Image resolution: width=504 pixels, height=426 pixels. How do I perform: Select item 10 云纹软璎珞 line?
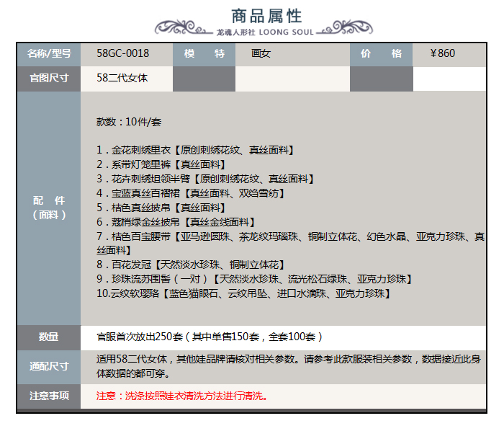(244, 293)
